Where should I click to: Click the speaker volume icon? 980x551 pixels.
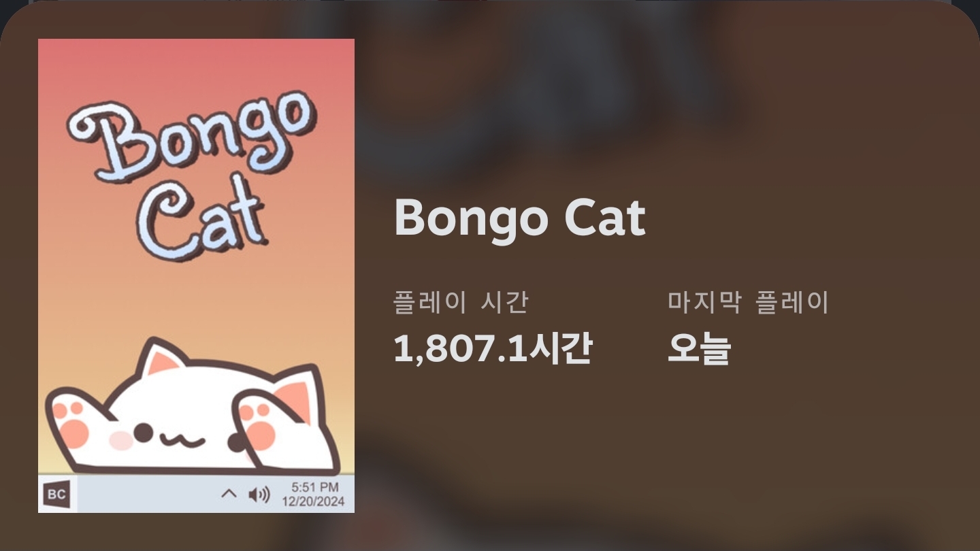point(259,495)
